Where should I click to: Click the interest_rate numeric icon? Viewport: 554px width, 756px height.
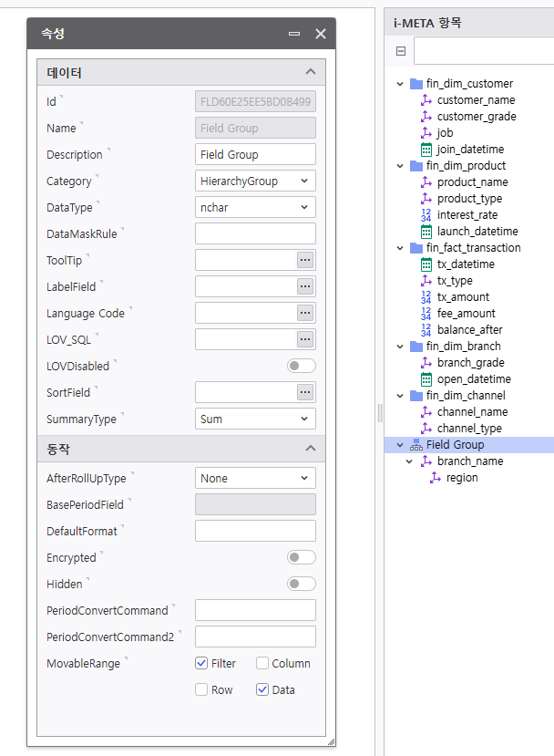pos(426,215)
